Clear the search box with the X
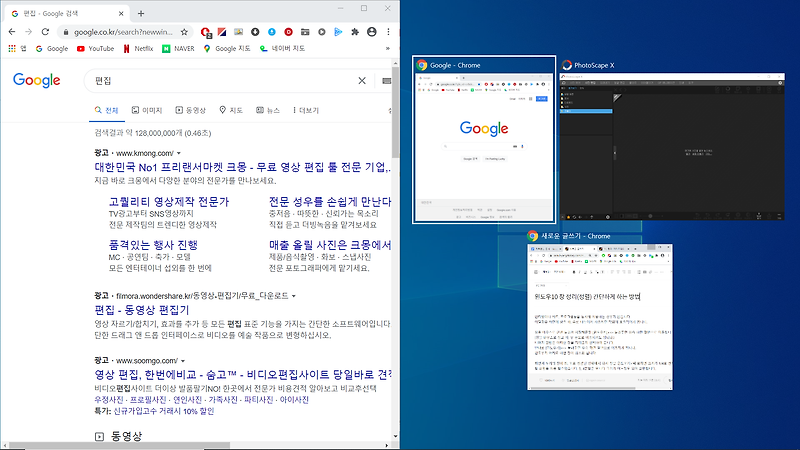800x450 pixels. pos(362,81)
